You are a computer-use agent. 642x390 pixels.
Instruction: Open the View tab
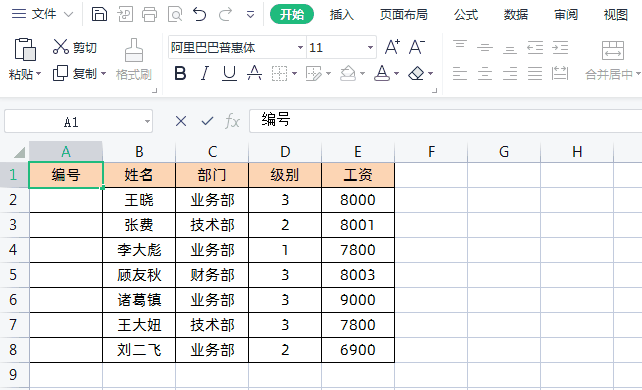(616, 15)
